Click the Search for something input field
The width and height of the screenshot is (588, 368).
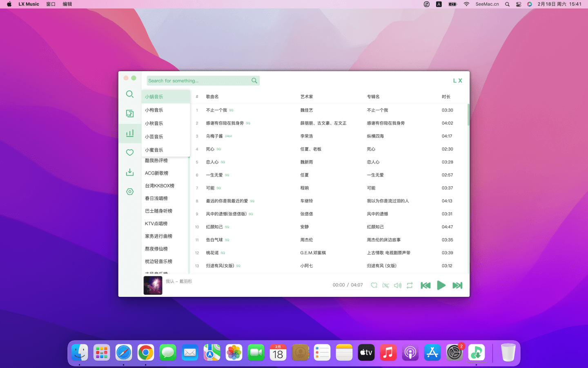click(198, 81)
